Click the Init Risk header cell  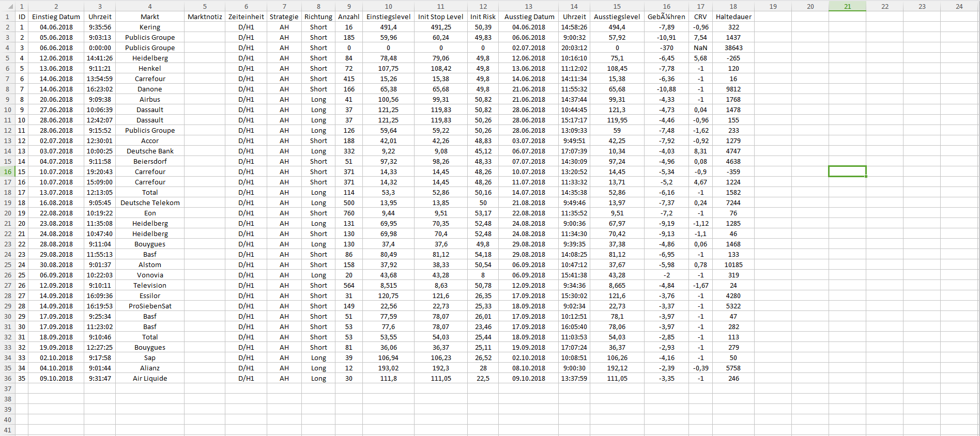coord(483,17)
